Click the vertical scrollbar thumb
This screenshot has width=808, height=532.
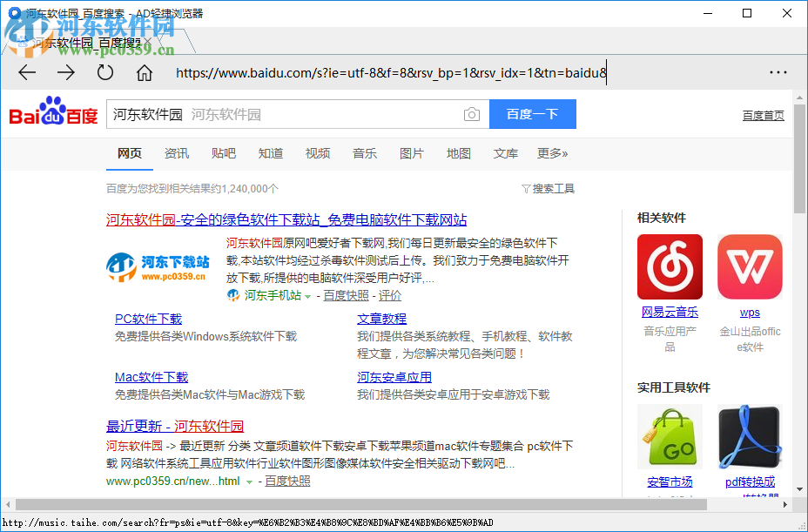coord(799,158)
